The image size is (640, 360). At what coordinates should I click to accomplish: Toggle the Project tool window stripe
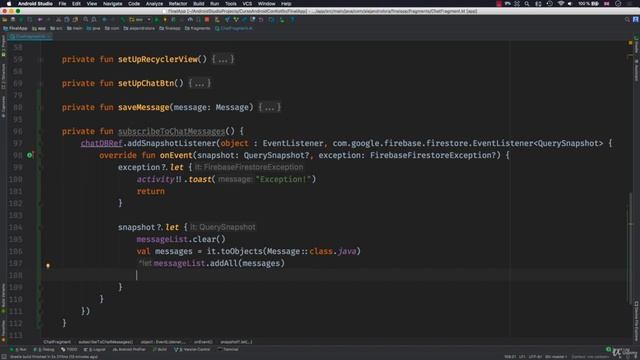pyautogui.click(x=3, y=46)
